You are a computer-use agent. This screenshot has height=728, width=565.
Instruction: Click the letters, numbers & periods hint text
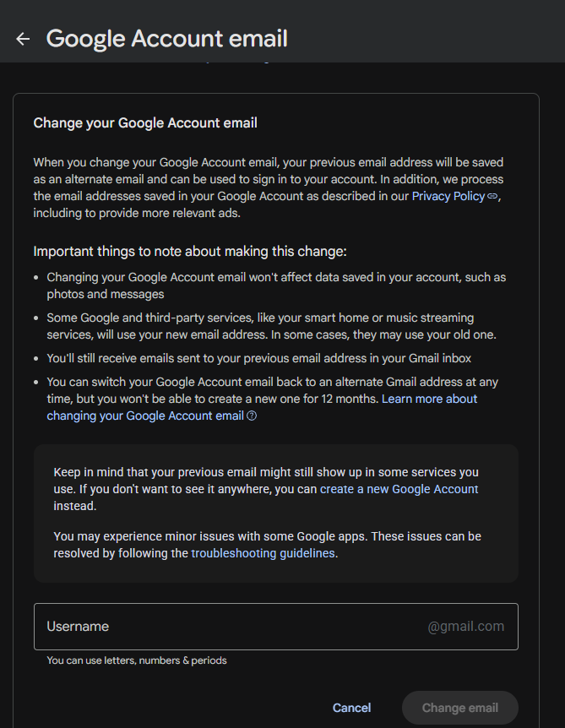click(x=137, y=660)
